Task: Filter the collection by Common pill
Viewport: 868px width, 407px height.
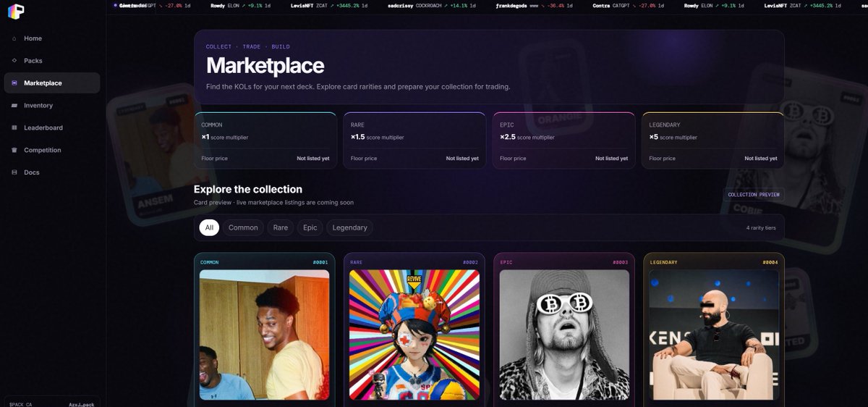Action: click(243, 227)
